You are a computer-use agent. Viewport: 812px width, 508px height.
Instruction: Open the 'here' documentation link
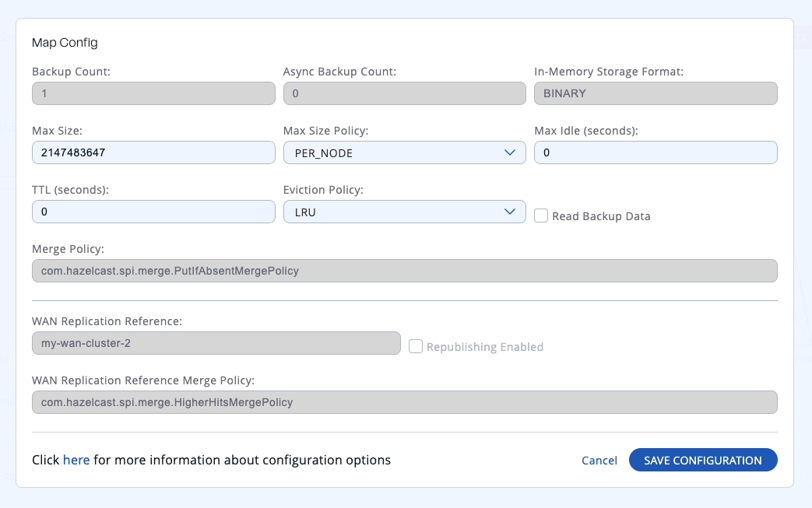(x=76, y=460)
